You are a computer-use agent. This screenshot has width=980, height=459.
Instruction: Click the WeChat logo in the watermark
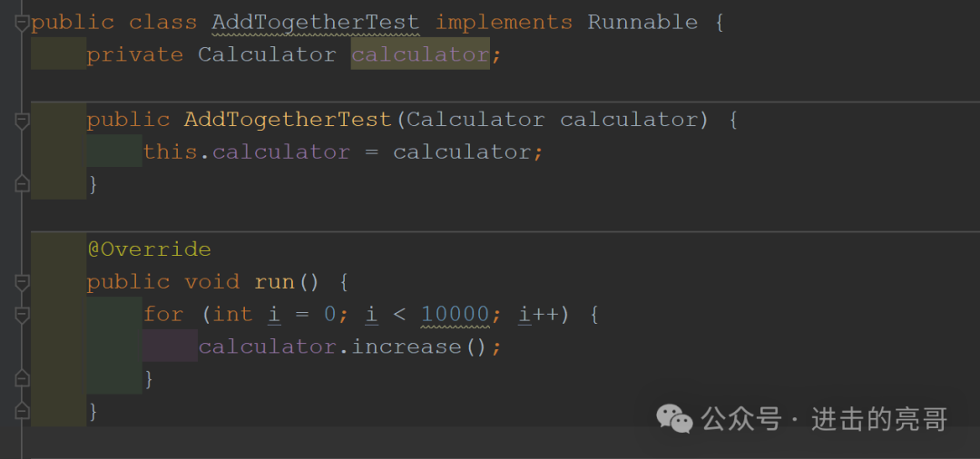[x=674, y=418]
